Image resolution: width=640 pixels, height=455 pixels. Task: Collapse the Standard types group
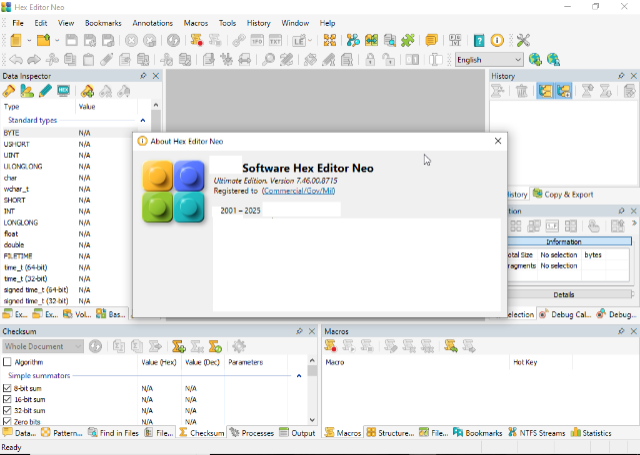click(x=142, y=120)
